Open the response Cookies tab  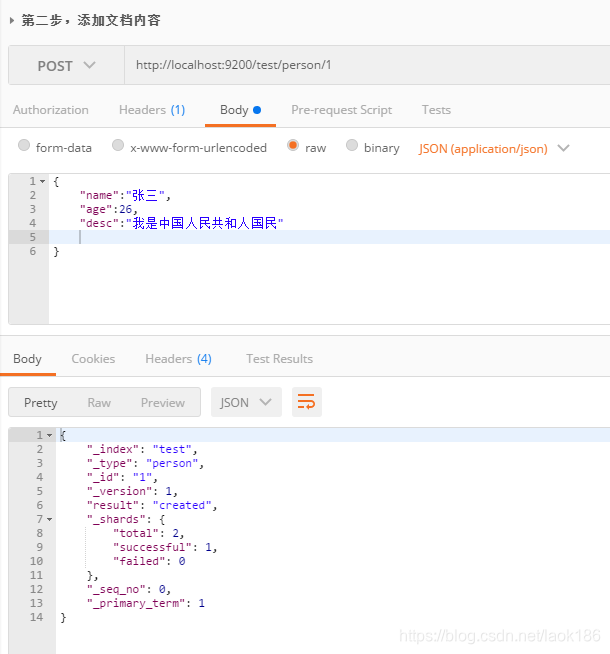click(93, 359)
